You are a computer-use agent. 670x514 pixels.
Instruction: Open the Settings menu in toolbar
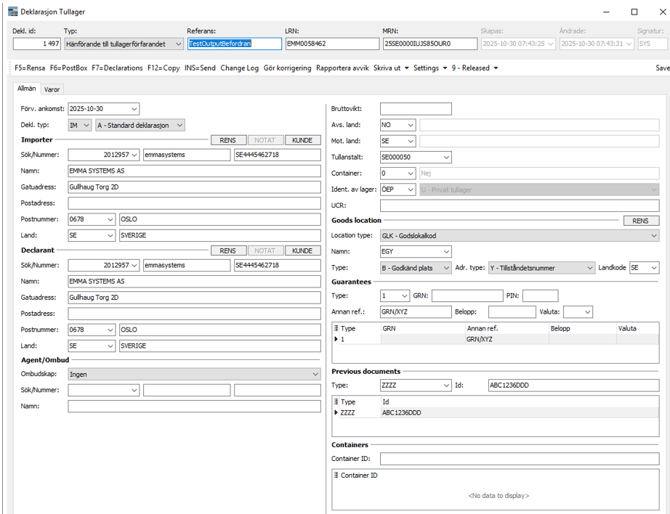coord(429,67)
